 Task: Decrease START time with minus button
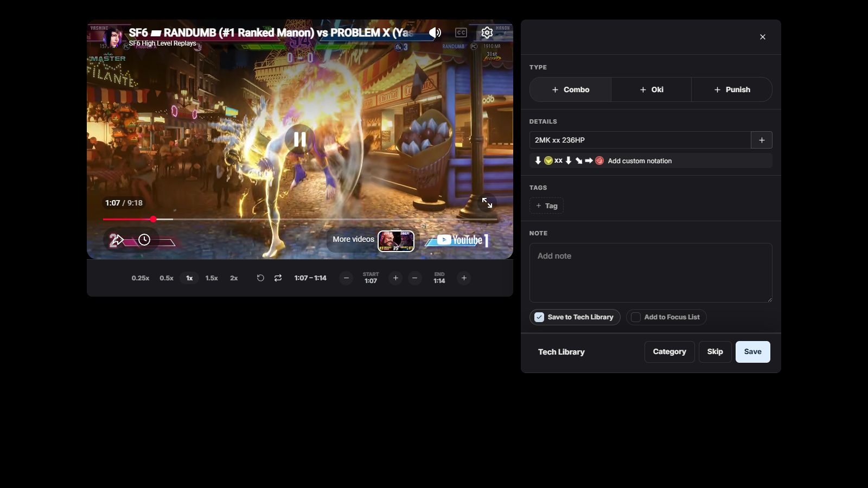pos(346,278)
